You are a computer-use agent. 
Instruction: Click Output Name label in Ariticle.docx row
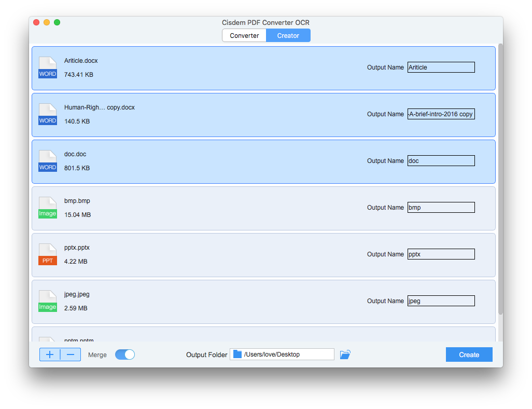coord(385,67)
